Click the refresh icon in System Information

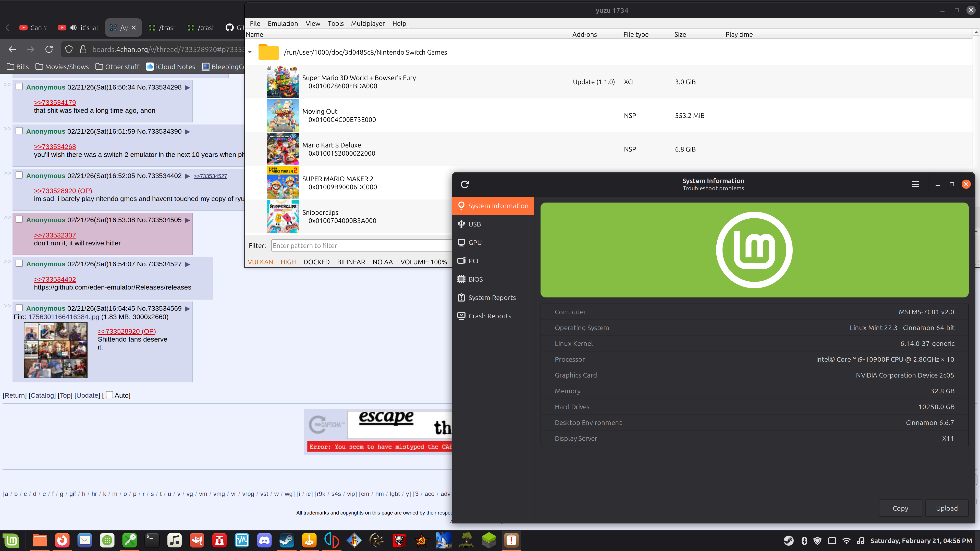click(x=465, y=184)
